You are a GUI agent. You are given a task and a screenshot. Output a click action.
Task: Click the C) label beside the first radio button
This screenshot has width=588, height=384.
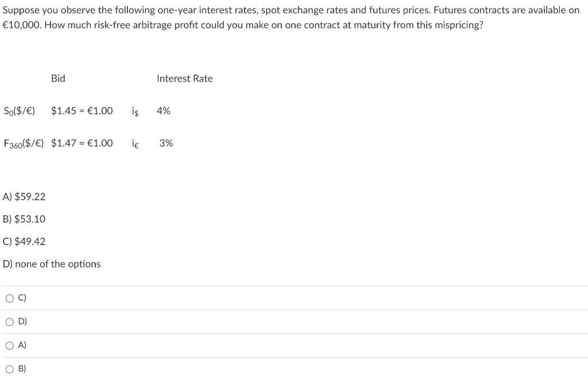click(x=22, y=298)
